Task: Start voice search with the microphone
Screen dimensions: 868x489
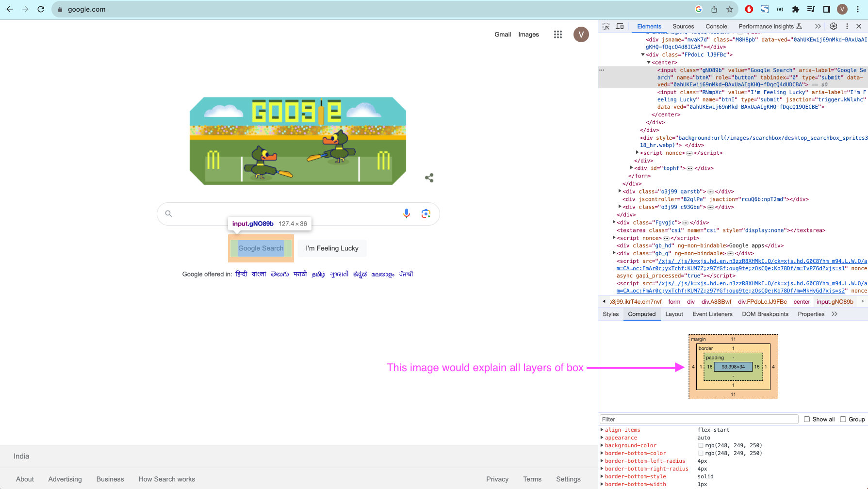Action: click(x=407, y=213)
